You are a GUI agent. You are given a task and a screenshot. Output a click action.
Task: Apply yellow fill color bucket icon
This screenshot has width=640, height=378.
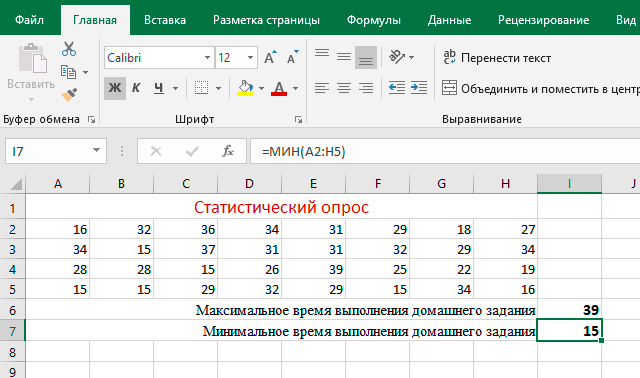click(245, 88)
